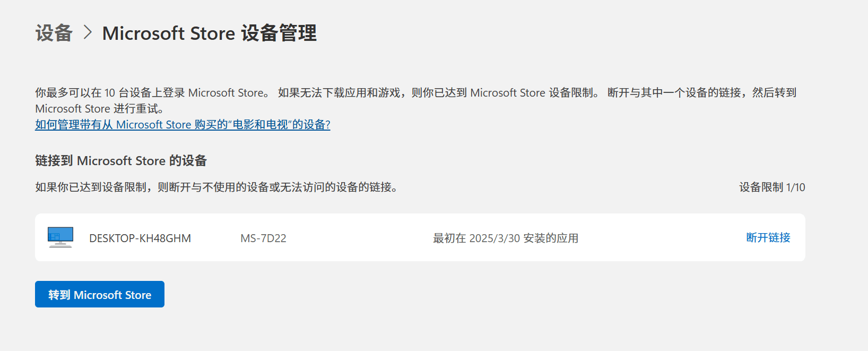868x351 pixels.
Task: Click the 设备限制 1/10 counter
Action: pyautogui.click(x=772, y=187)
